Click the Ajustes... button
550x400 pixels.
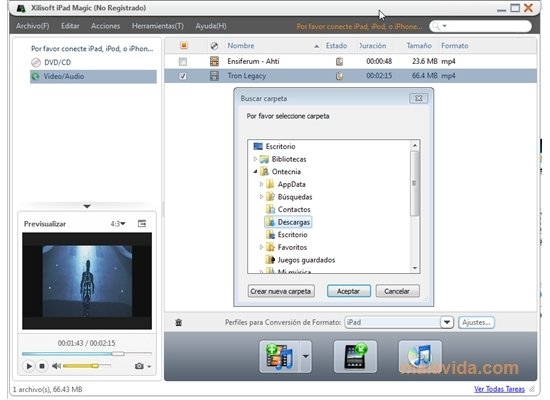(476, 322)
